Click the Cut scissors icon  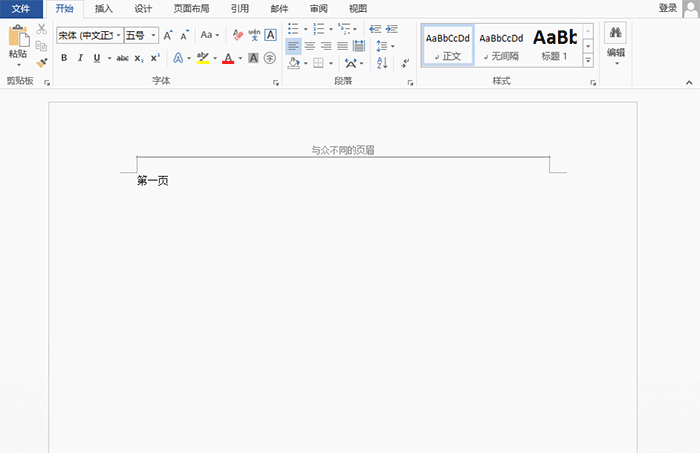pos(42,29)
